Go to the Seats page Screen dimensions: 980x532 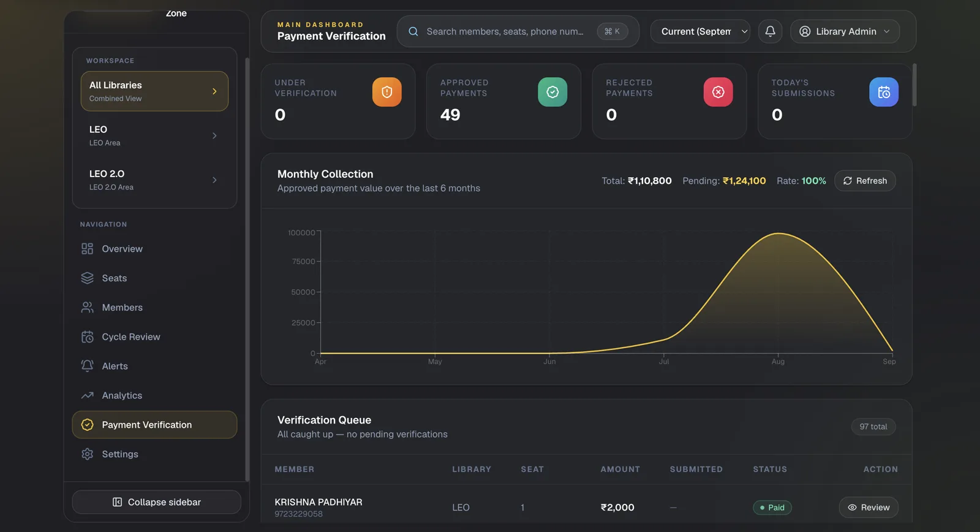[154, 278]
